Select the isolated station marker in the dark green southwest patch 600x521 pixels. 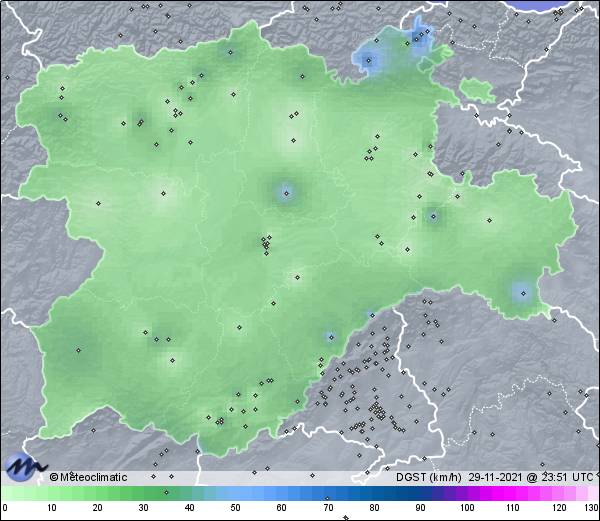point(78,350)
